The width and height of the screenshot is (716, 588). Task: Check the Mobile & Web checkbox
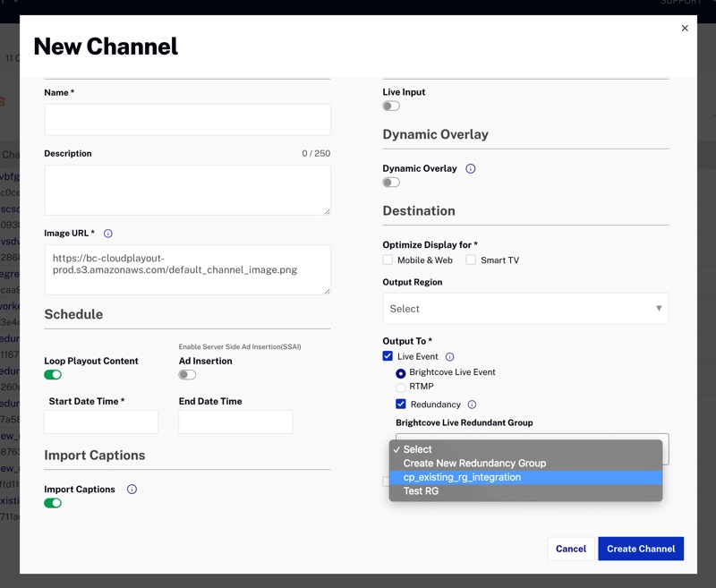coord(388,260)
